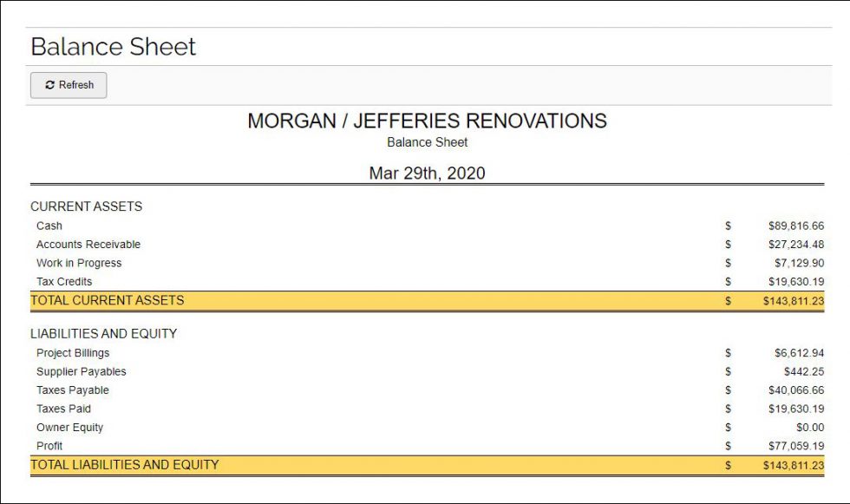Click the Refresh button
This screenshot has width=850, height=504.
tap(69, 85)
